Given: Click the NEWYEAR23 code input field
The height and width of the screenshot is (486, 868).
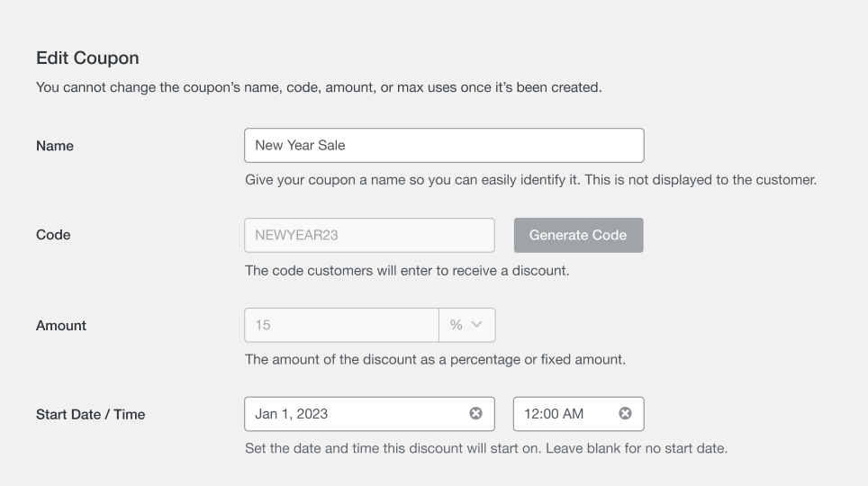Looking at the screenshot, I should click(x=369, y=235).
